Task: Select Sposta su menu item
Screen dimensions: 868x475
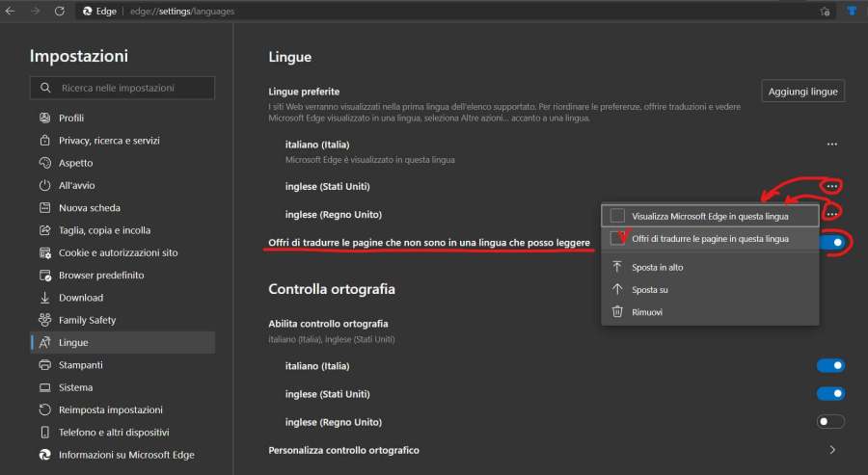Action: (x=650, y=289)
